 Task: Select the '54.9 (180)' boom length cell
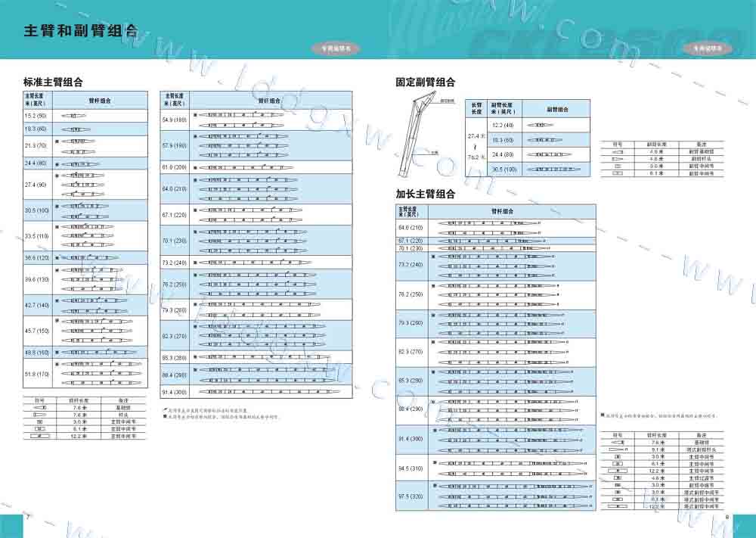click(x=175, y=120)
